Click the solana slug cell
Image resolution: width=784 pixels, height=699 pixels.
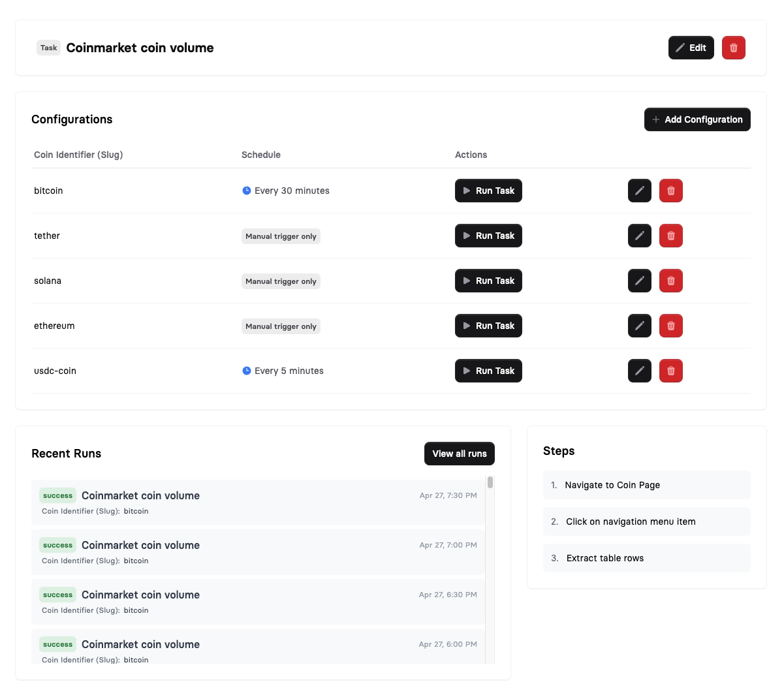[48, 281]
